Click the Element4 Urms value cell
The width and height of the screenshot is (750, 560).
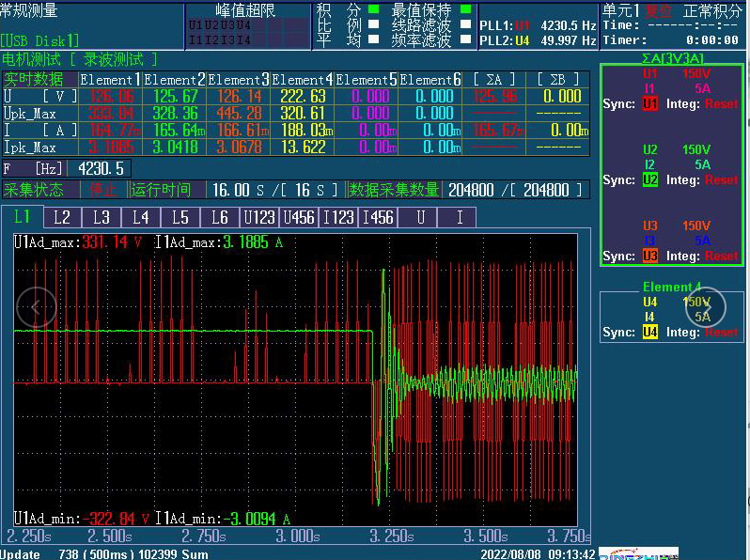tap(303, 97)
